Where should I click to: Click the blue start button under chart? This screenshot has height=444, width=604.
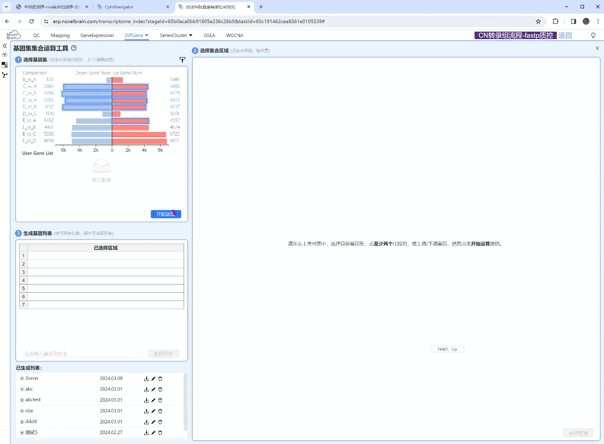(165, 214)
